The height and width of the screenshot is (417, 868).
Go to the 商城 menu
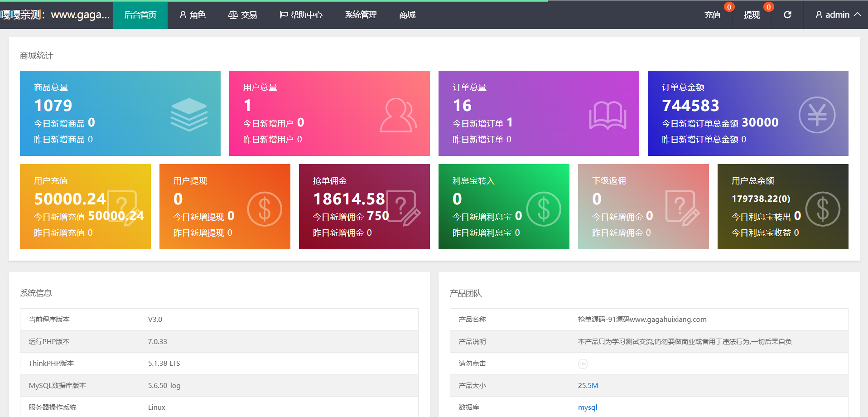[x=407, y=15]
